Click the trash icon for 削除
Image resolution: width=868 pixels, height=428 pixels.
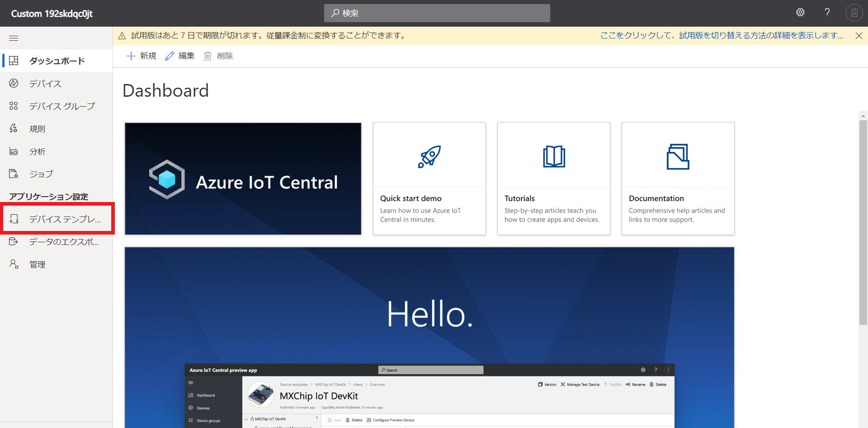click(x=208, y=56)
